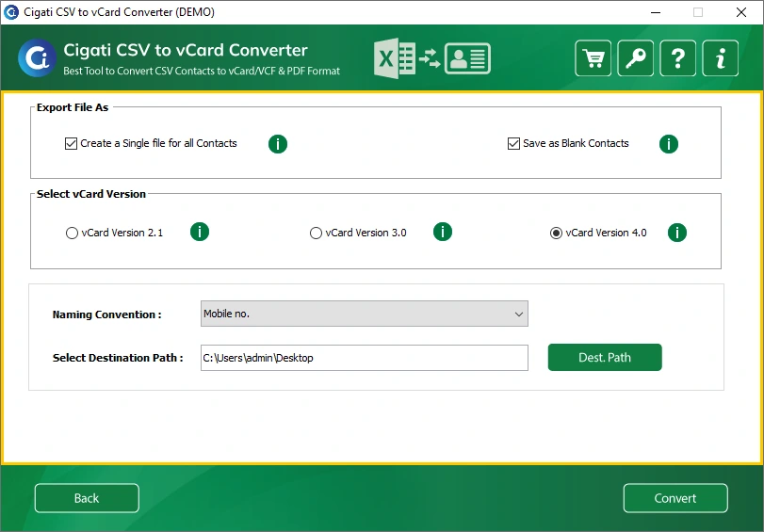Image resolution: width=764 pixels, height=532 pixels.
Task: Click the destination path input field
Action: (364, 358)
